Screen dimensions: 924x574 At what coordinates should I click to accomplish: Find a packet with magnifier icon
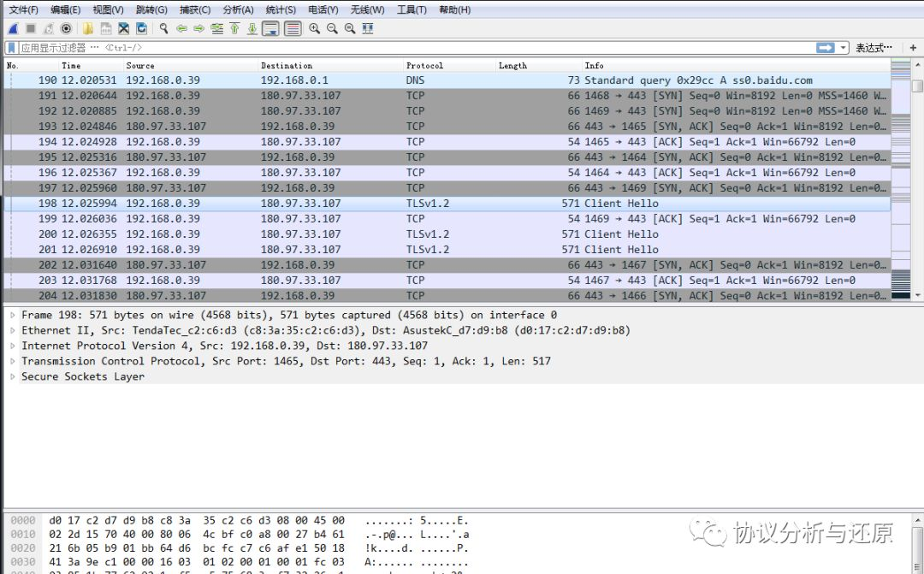point(163,28)
